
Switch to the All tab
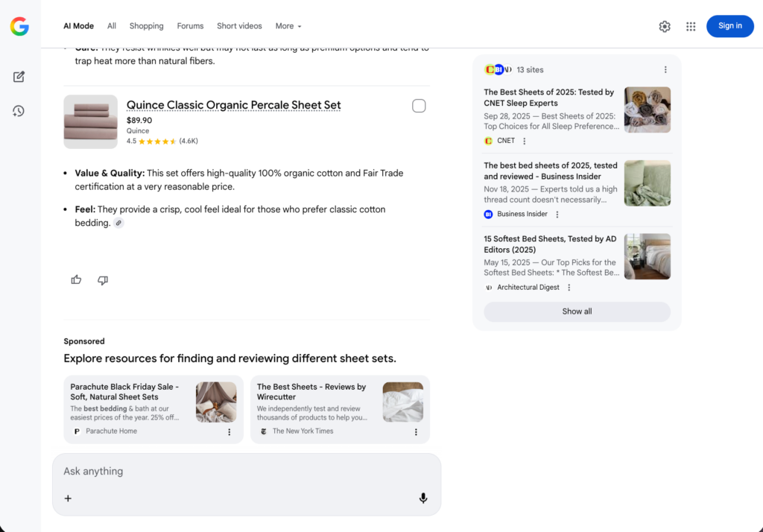tap(112, 26)
